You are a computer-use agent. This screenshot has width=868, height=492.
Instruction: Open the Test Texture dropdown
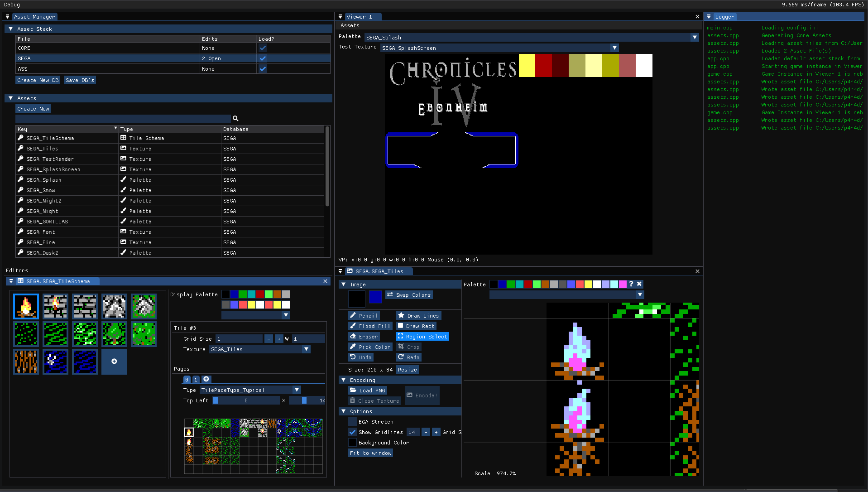point(614,48)
